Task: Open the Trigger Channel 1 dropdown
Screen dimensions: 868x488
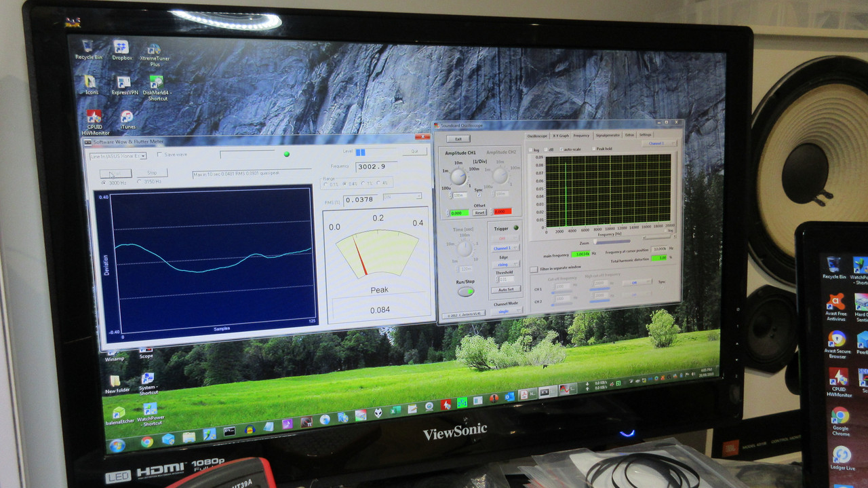Action: pyautogui.click(x=506, y=248)
